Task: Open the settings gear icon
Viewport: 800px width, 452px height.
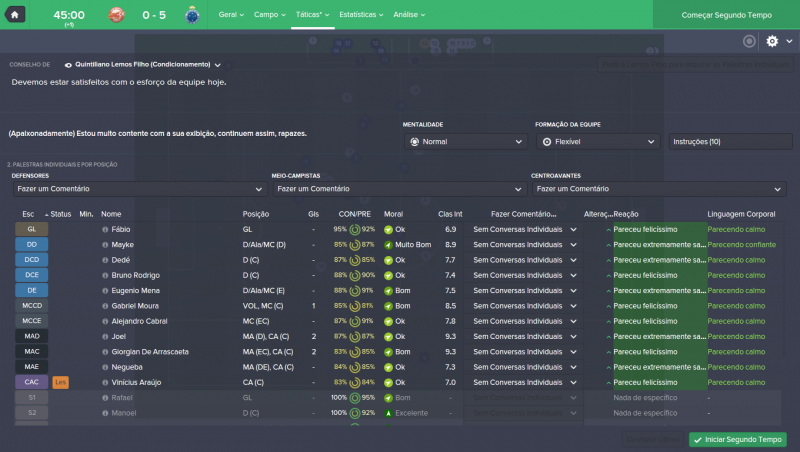Action: pos(772,41)
